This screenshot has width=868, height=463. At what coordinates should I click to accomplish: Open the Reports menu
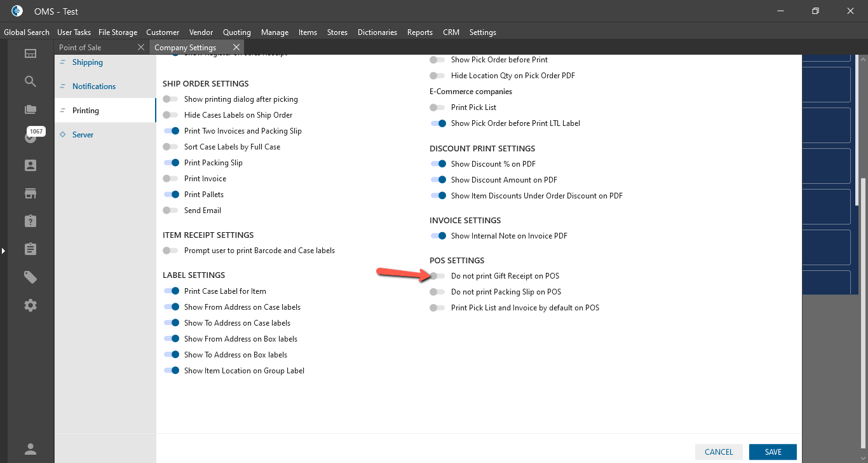[420, 32]
